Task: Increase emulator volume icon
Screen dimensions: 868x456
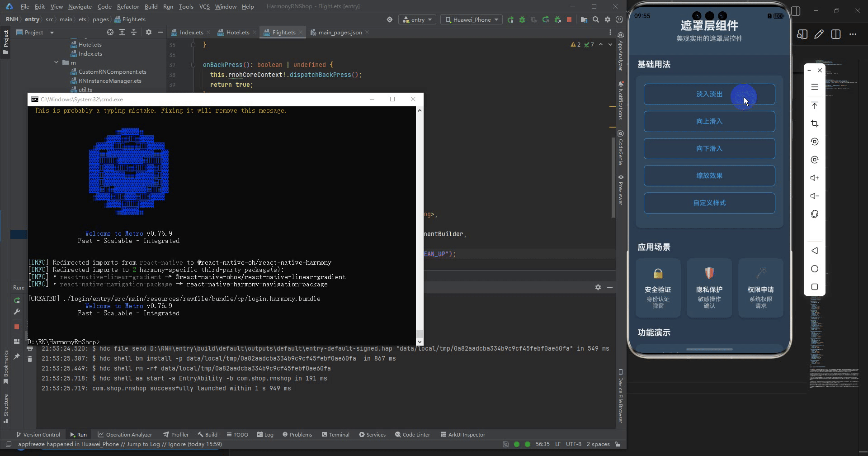Action: pos(815,178)
